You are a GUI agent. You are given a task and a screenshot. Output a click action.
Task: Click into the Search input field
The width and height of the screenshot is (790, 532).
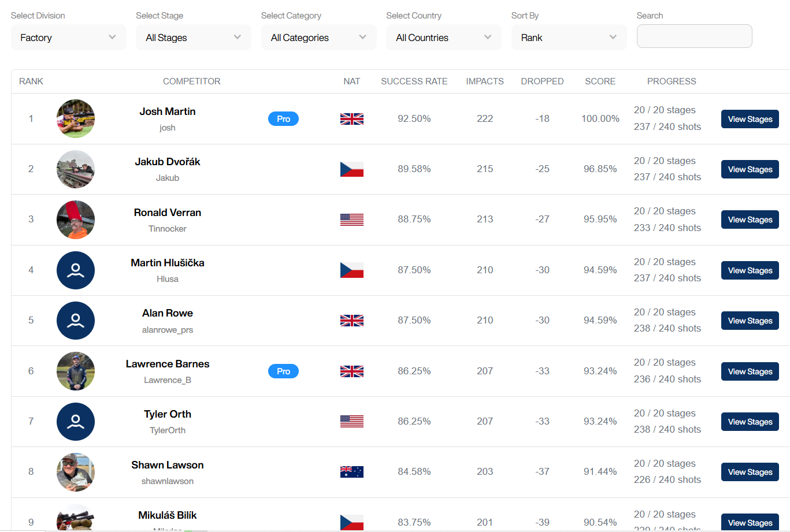click(x=694, y=36)
